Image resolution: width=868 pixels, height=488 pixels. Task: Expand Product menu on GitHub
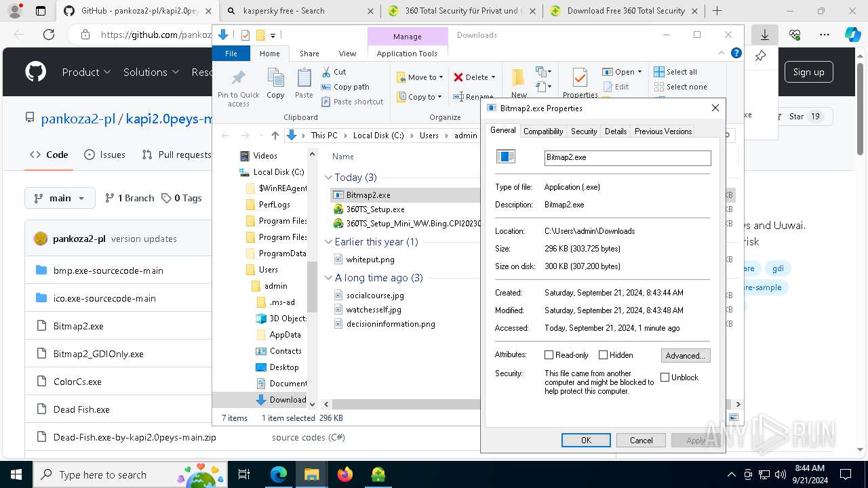click(x=86, y=72)
